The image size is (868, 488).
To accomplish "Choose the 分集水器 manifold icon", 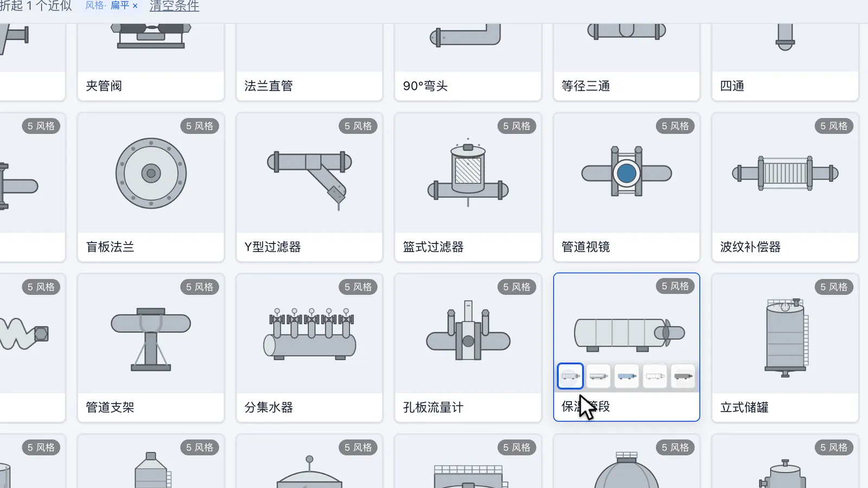I will coord(309,335).
